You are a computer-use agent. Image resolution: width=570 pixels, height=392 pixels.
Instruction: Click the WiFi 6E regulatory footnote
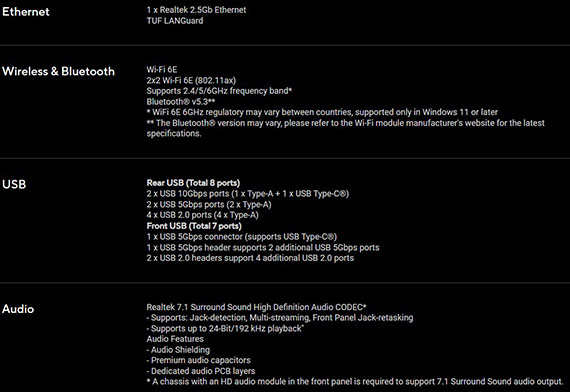pyautogui.click(x=322, y=112)
